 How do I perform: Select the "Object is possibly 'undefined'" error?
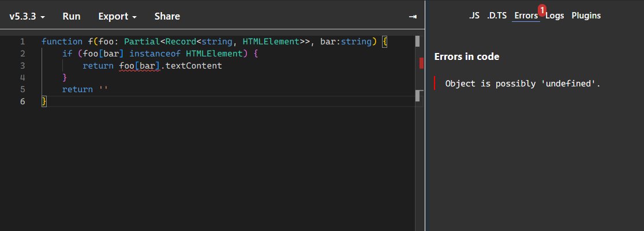[523, 84]
